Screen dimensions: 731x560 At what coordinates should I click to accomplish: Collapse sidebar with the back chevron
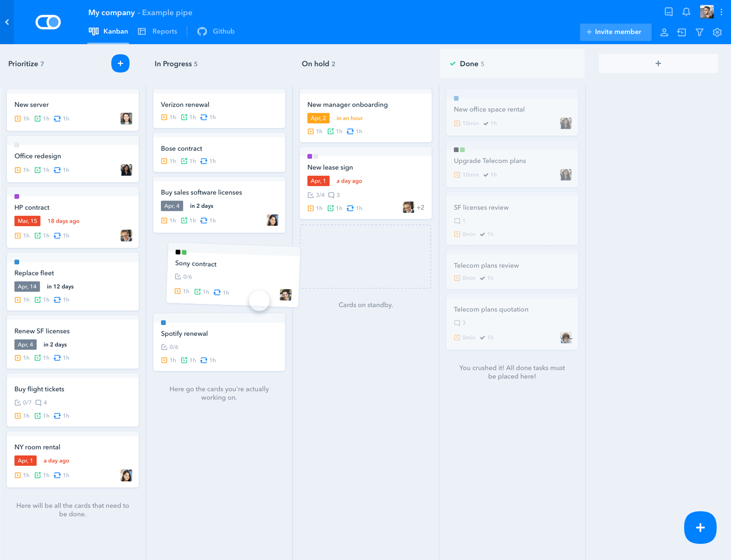[x=7, y=22]
